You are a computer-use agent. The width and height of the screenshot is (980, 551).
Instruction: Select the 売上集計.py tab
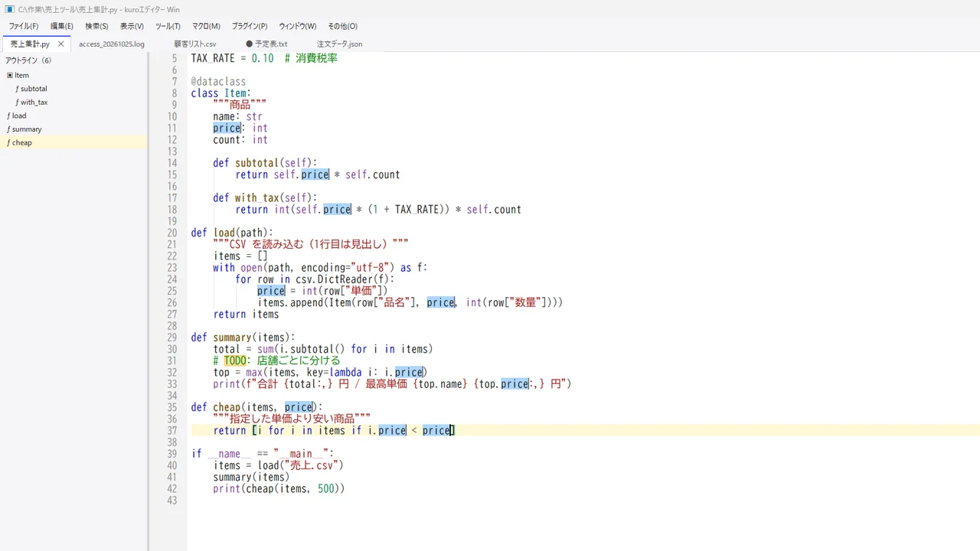(x=30, y=44)
